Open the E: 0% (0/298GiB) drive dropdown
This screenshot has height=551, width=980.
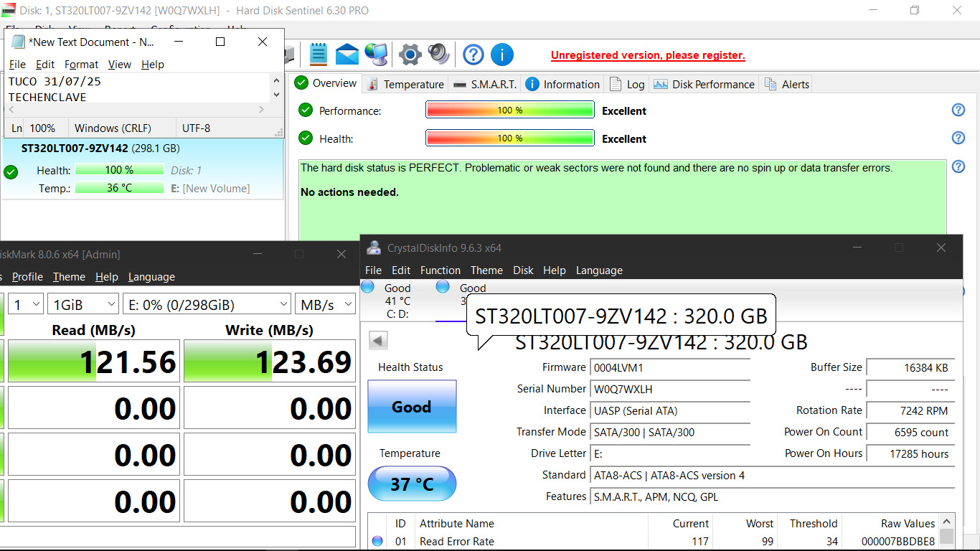(x=207, y=304)
